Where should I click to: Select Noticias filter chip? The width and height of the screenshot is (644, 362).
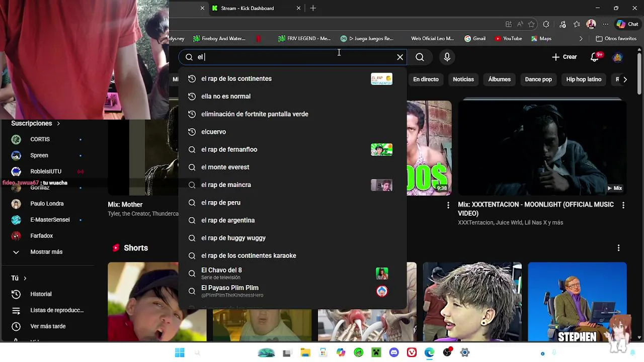[463, 79]
